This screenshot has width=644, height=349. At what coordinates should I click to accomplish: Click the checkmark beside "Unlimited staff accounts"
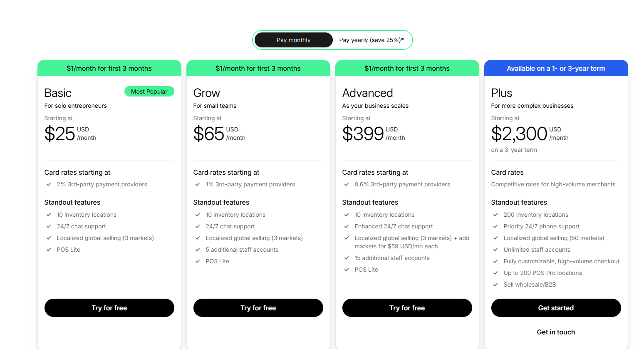[495, 250]
